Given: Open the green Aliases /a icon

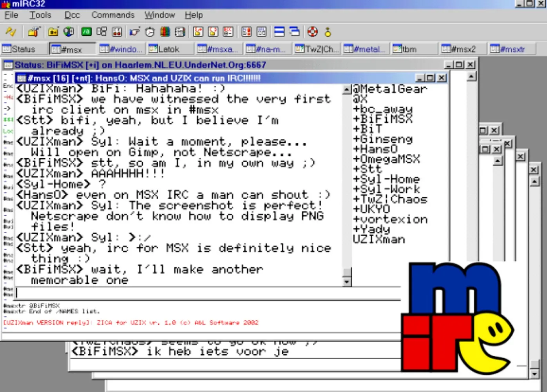Looking at the screenshot, I should pos(86,32).
